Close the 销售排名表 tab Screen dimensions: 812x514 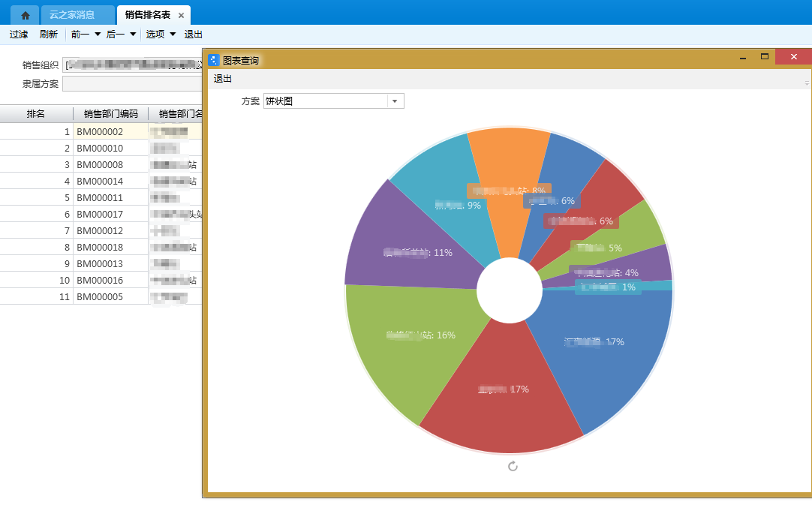pos(181,15)
